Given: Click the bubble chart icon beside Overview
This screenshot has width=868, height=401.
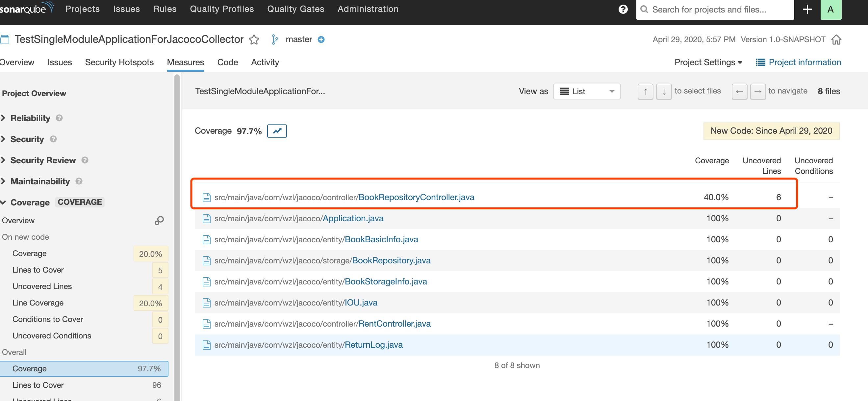Looking at the screenshot, I should pyautogui.click(x=159, y=221).
